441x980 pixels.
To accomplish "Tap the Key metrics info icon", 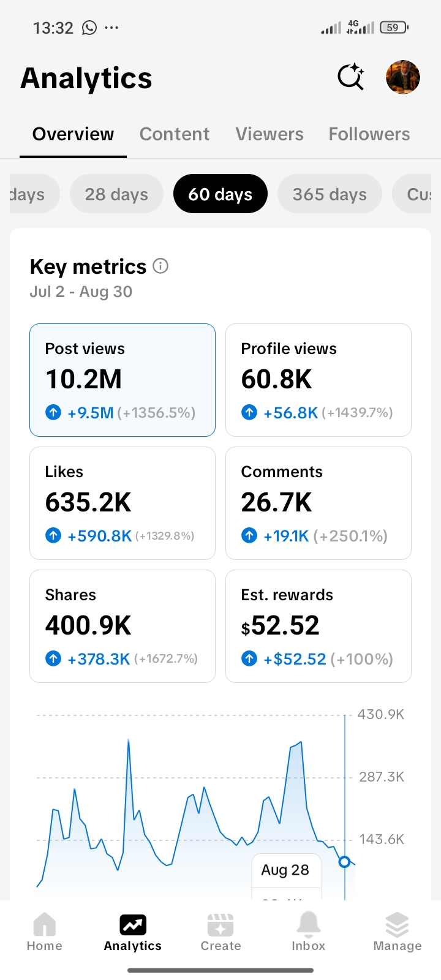I will 160,266.
